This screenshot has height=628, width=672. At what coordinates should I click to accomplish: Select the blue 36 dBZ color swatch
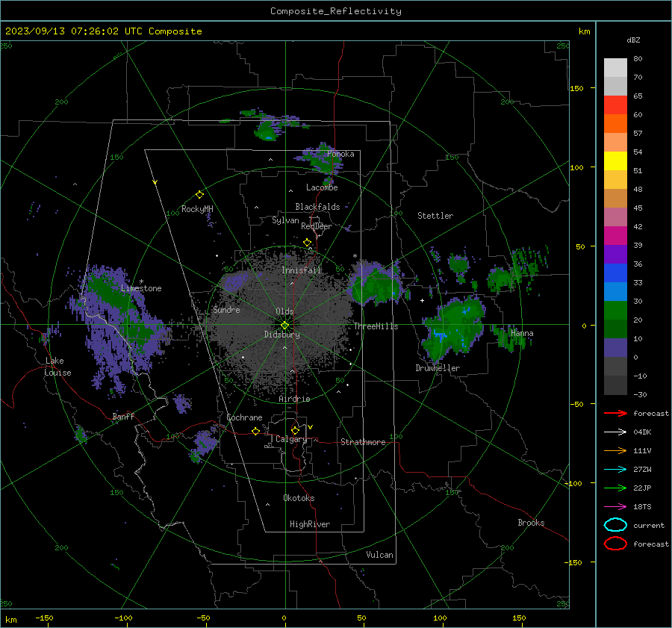(615, 273)
